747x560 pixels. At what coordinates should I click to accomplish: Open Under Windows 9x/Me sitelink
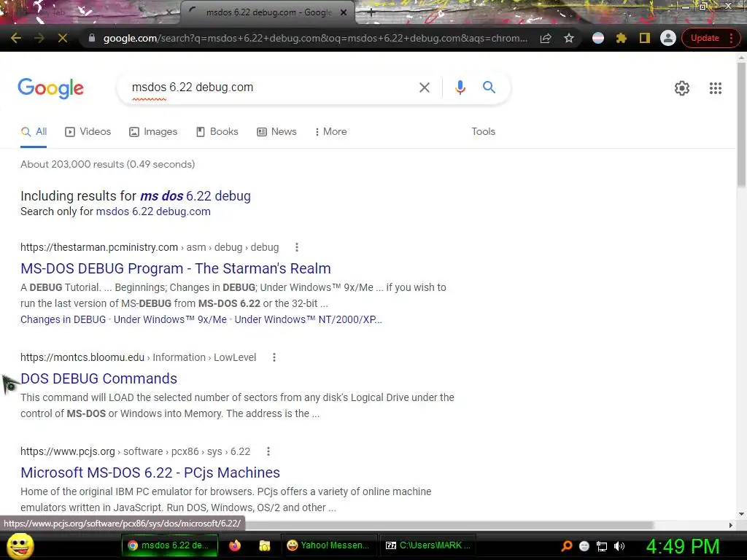click(x=170, y=319)
